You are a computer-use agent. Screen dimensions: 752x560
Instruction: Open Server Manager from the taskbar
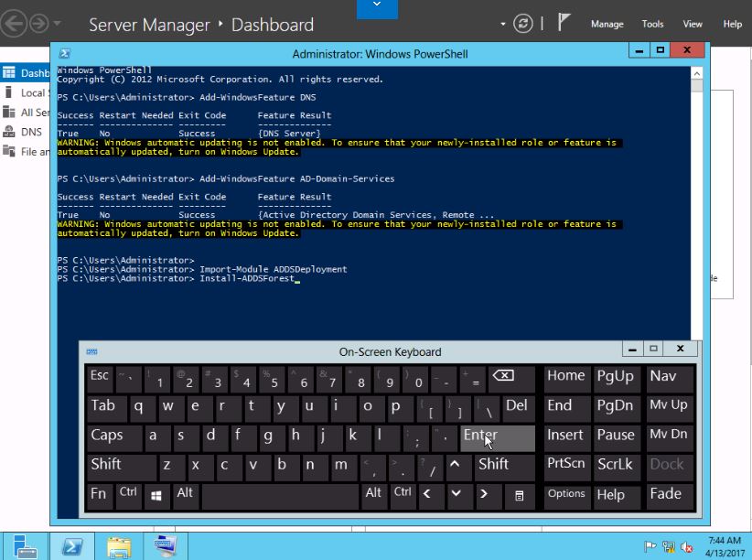(x=25, y=546)
